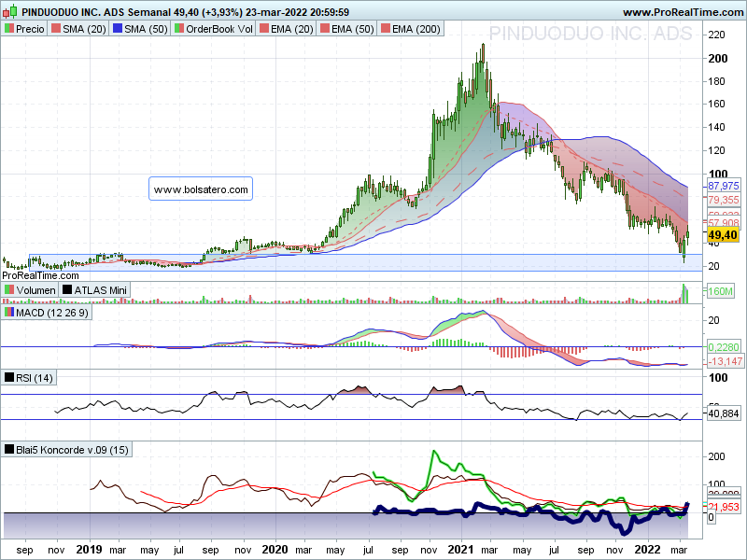Viewport: 747px width, 560px height.
Task: Open the EMA (50) indicator label
Action: [353, 29]
